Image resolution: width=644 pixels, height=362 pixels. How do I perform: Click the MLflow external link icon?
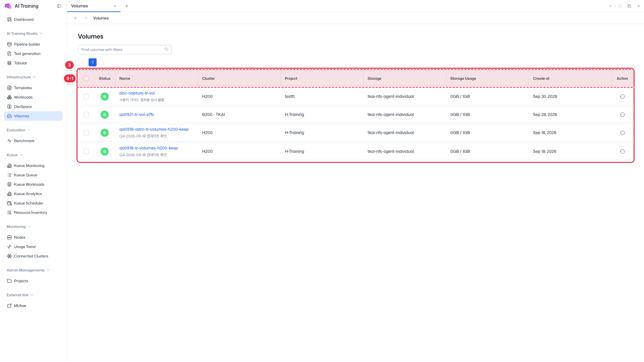click(9, 306)
